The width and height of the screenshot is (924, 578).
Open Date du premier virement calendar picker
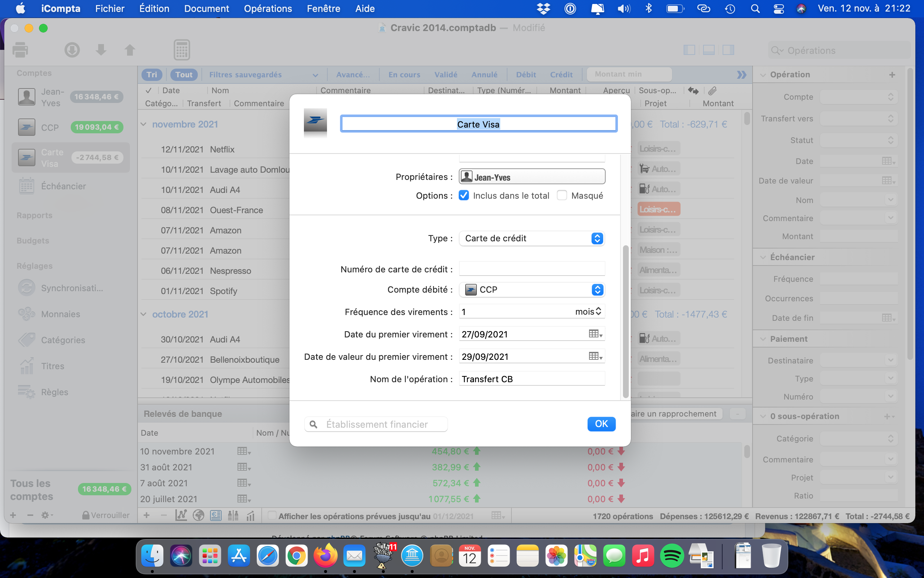tap(595, 334)
